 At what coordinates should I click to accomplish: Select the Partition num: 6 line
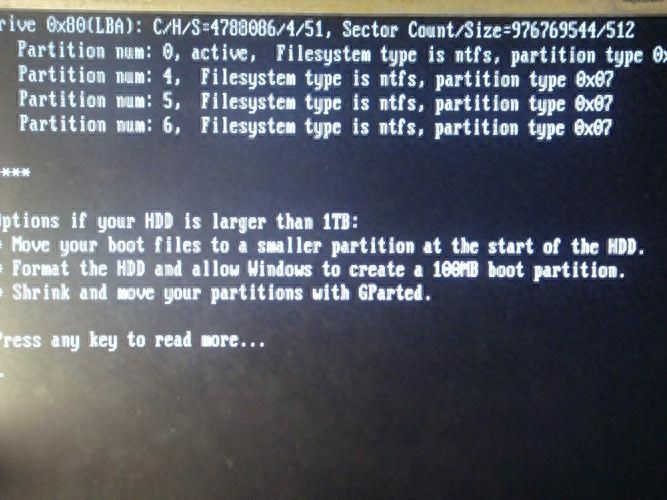tap(316, 127)
